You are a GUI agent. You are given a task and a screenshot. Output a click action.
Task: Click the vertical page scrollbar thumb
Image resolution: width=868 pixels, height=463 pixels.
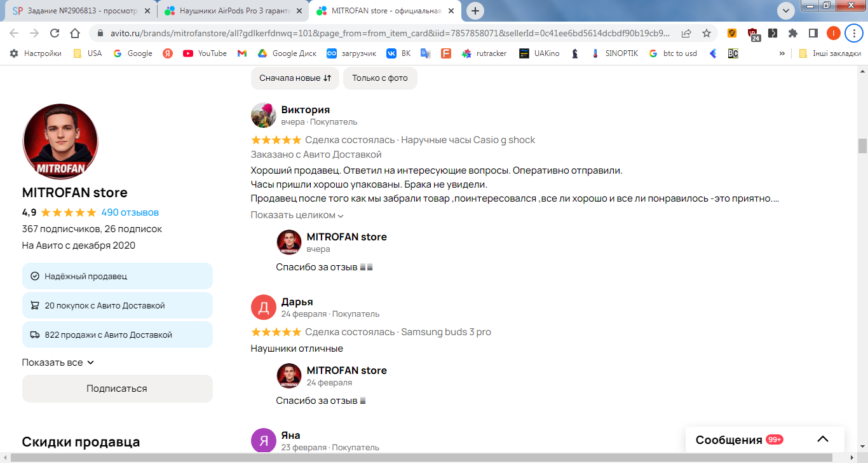[x=862, y=146]
